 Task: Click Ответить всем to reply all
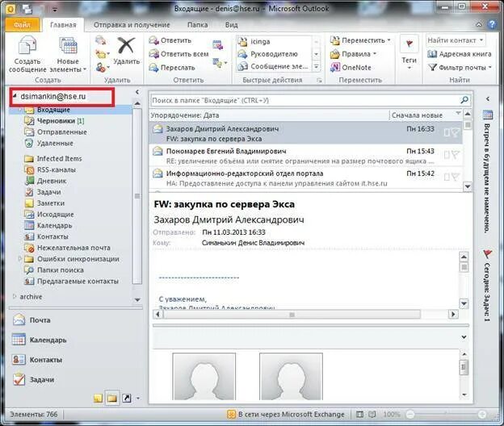click(x=178, y=54)
